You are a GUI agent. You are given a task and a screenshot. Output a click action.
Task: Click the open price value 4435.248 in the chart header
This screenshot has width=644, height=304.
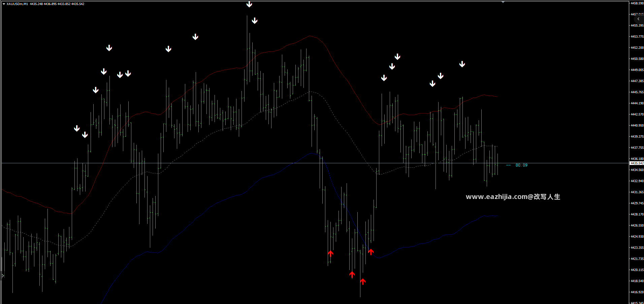click(x=36, y=4)
